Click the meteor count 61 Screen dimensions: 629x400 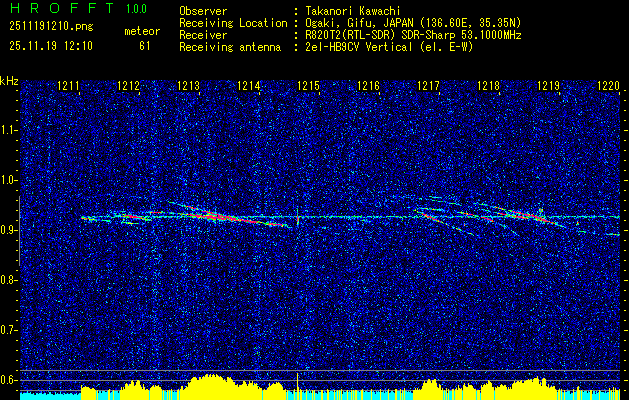(145, 46)
